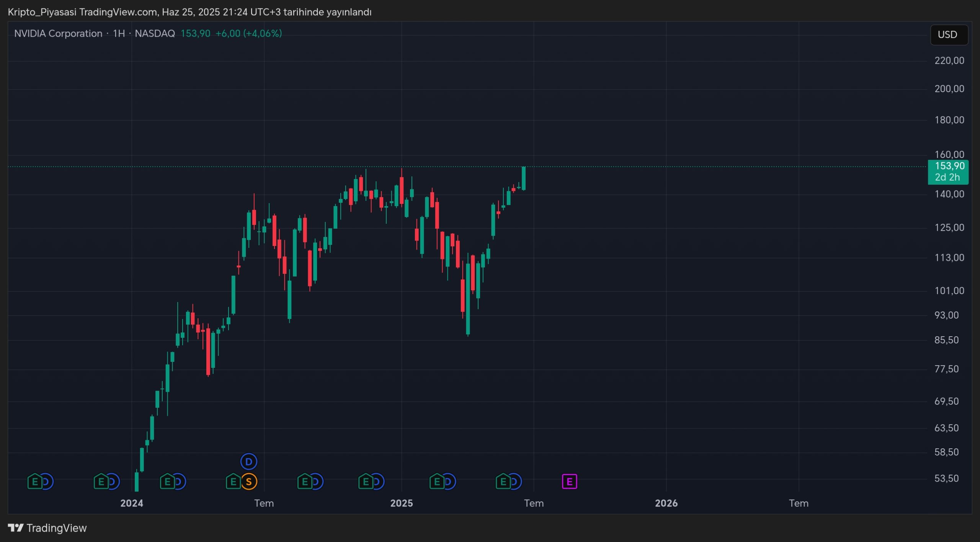This screenshot has width=980, height=542.
Task: Click the 1H interval label in the chart header
Action: pos(119,34)
